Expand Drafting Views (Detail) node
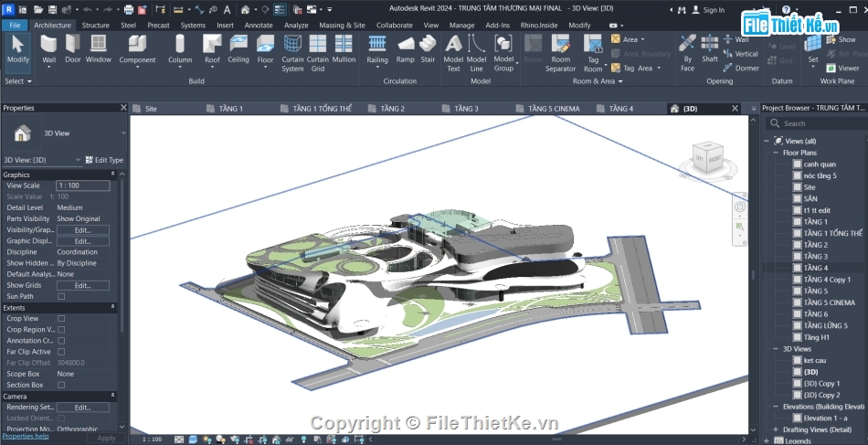 tap(776, 429)
